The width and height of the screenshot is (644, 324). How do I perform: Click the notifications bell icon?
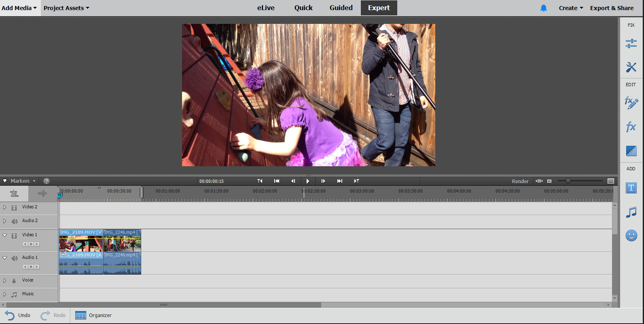click(544, 8)
